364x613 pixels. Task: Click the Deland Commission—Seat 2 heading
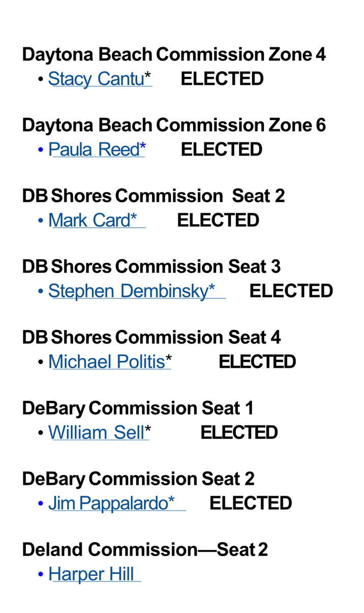point(145,549)
